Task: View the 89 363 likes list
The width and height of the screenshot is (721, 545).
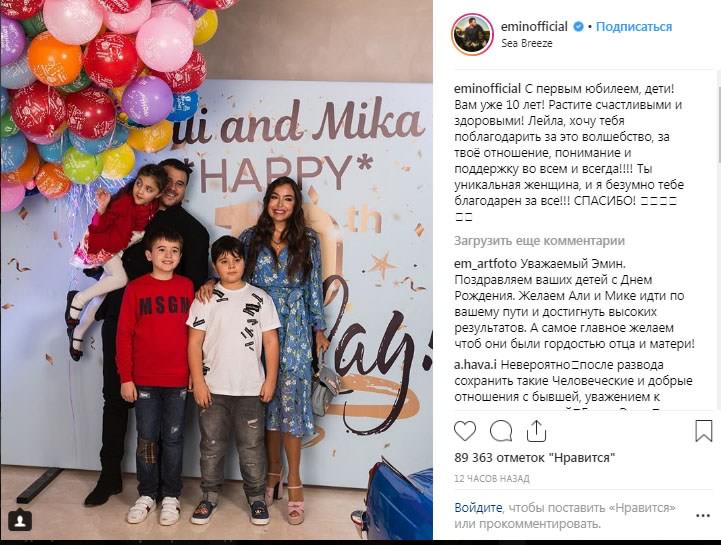Action: pyautogui.click(x=535, y=458)
